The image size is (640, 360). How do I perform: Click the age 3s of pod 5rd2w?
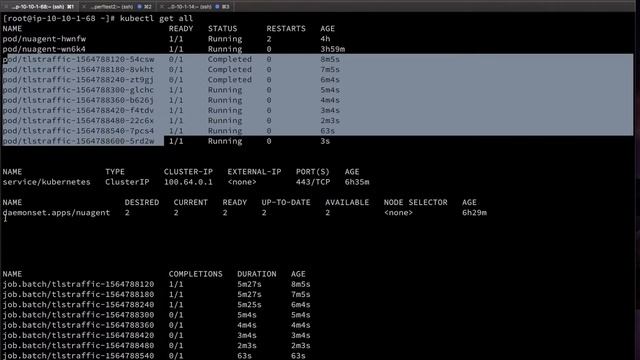(325, 141)
